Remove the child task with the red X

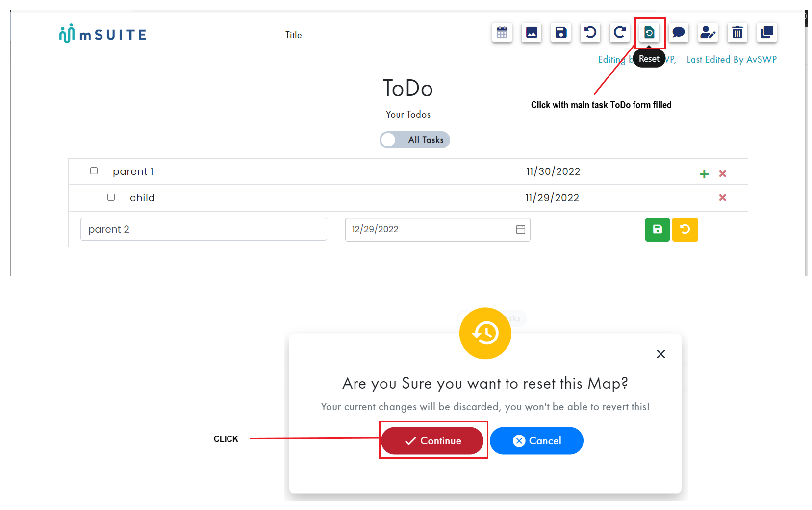[723, 198]
